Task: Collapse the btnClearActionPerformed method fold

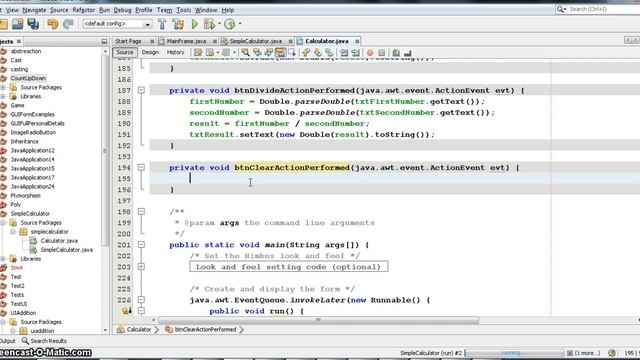Action: pyautogui.click(x=141, y=167)
